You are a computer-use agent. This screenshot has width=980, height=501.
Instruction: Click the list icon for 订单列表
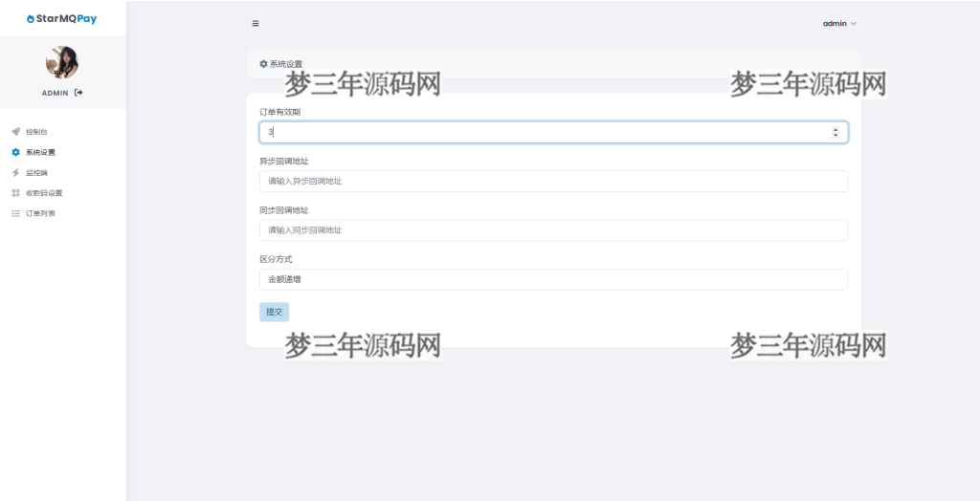click(16, 213)
